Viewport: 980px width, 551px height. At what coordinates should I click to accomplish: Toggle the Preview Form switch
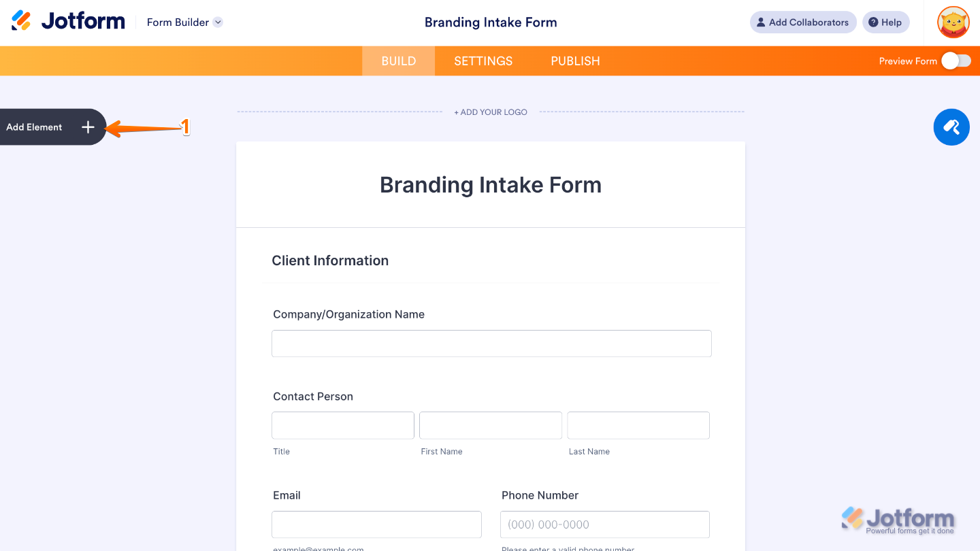955,61
